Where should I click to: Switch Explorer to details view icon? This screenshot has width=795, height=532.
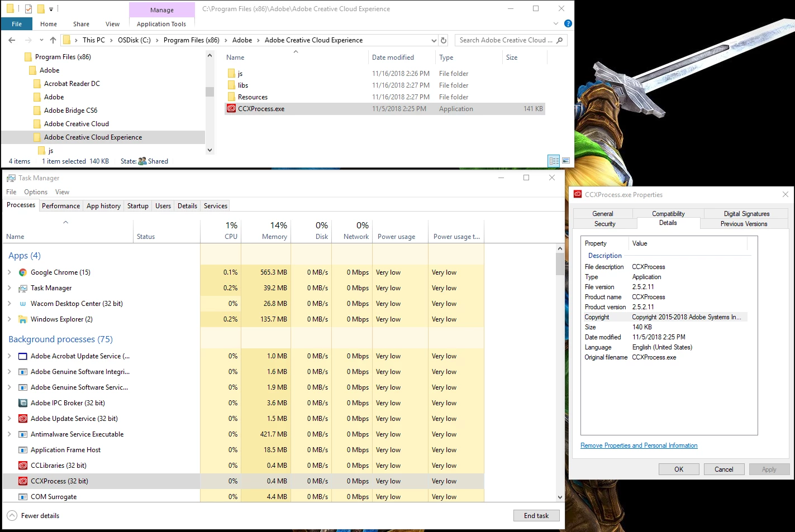(x=554, y=161)
